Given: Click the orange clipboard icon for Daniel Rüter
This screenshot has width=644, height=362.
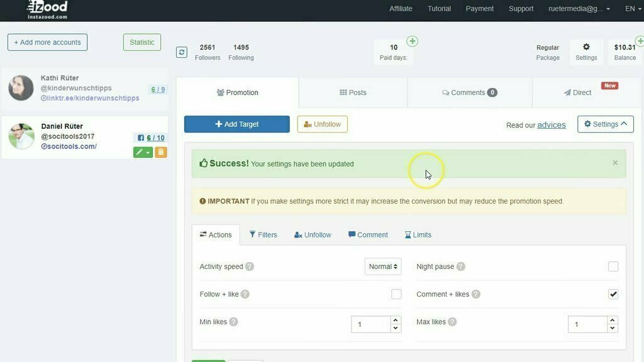Looking at the screenshot, I should [x=161, y=152].
